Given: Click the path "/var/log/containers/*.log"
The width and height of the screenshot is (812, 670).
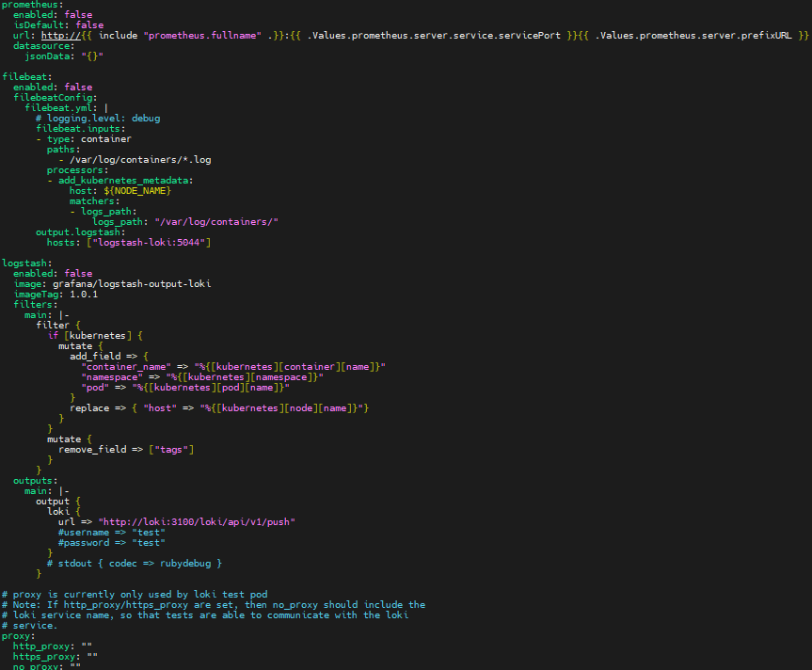Looking at the screenshot, I should pyautogui.click(x=140, y=159).
